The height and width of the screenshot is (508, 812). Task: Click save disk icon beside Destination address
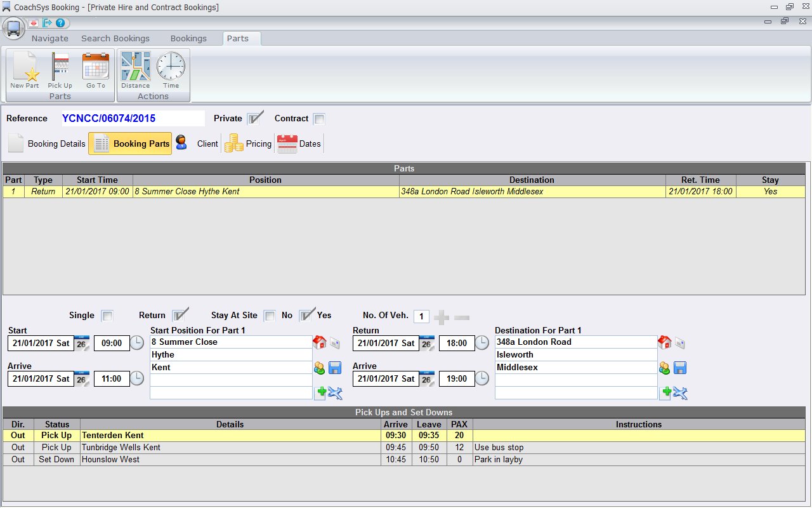(680, 368)
